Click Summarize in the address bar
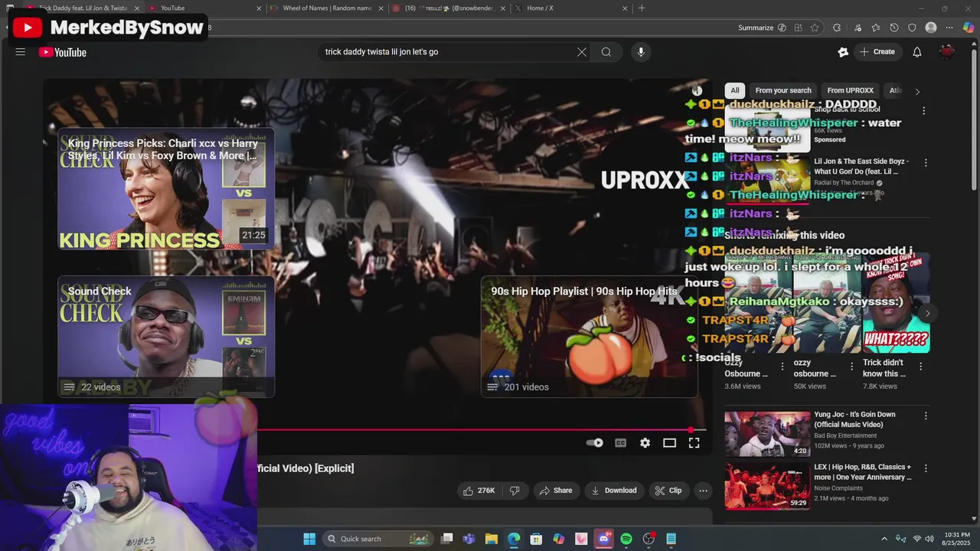The width and height of the screenshot is (980, 551). point(762,28)
